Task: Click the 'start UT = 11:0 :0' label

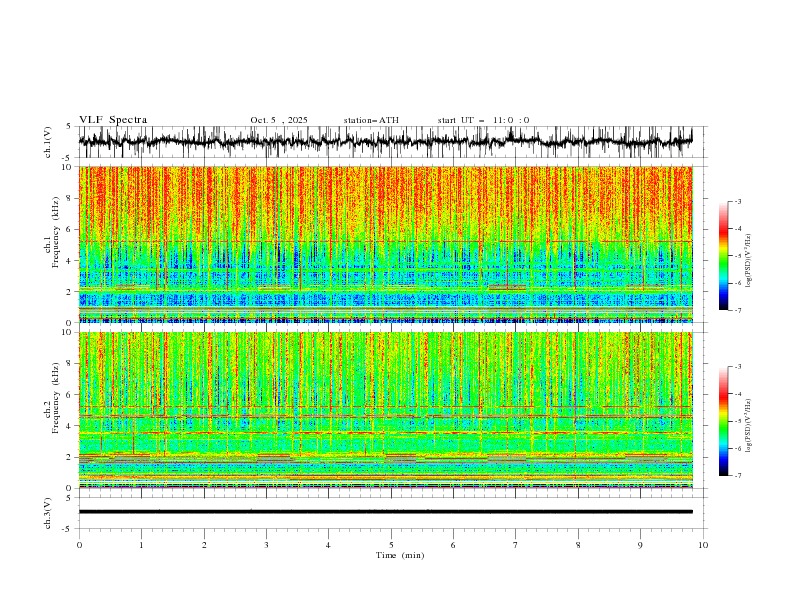Action: click(483, 120)
